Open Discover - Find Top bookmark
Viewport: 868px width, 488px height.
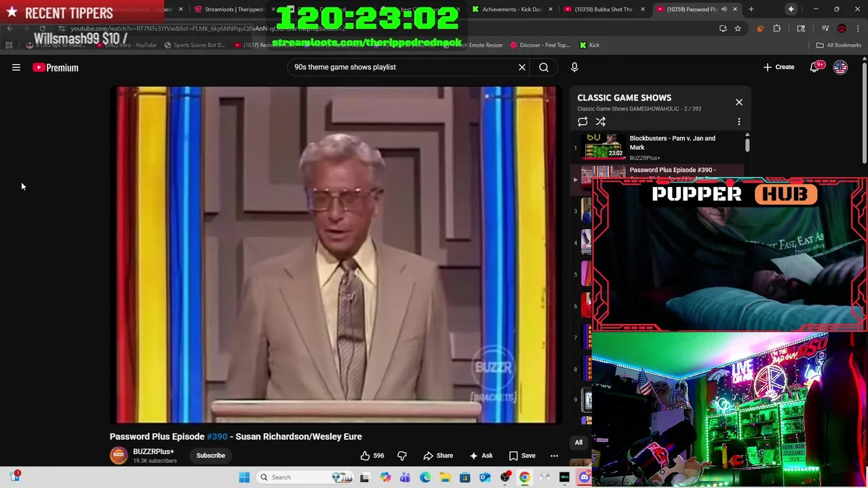(x=539, y=45)
